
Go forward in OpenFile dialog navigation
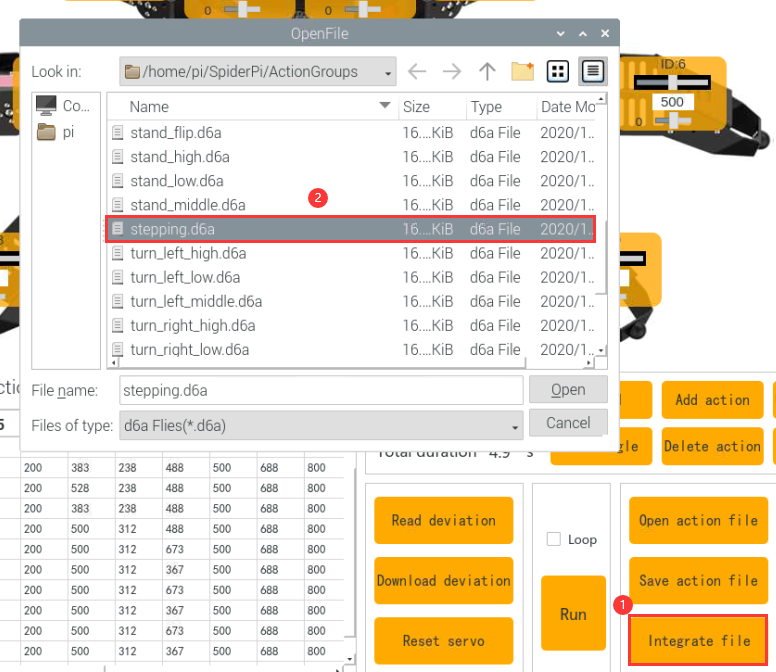point(452,71)
